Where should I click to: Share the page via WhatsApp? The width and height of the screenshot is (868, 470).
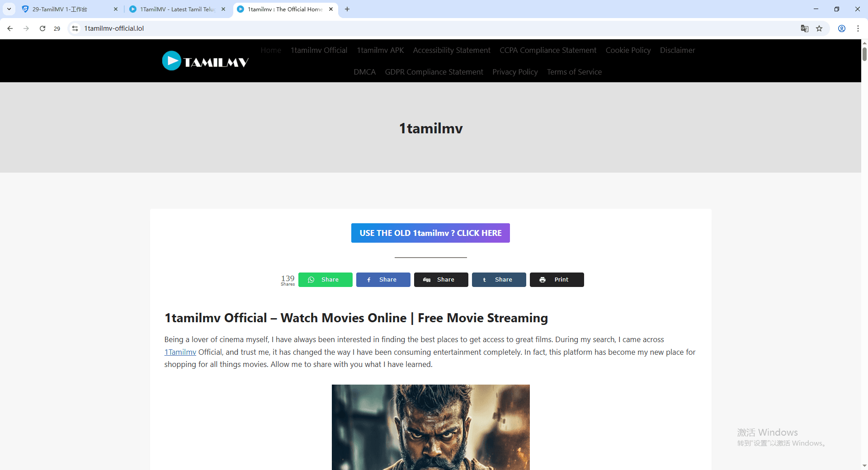click(x=325, y=279)
